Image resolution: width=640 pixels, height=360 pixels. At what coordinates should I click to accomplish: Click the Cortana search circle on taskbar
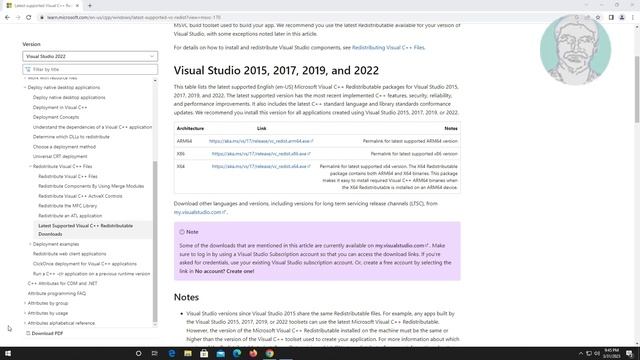point(138,353)
